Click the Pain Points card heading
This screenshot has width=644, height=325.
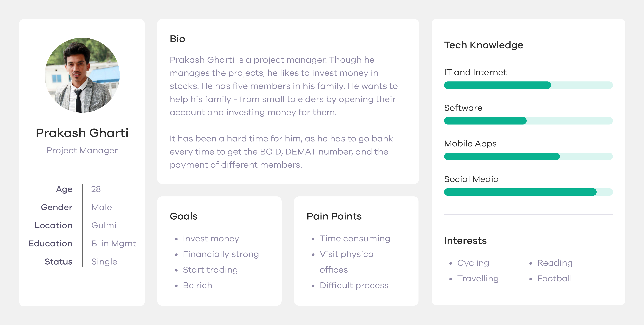point(334,216)
